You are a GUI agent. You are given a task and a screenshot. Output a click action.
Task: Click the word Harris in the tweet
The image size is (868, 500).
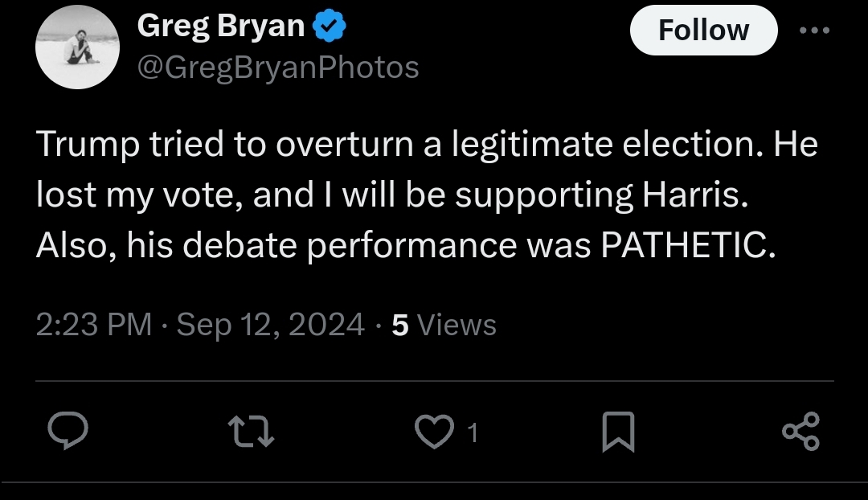coord(695,195)
